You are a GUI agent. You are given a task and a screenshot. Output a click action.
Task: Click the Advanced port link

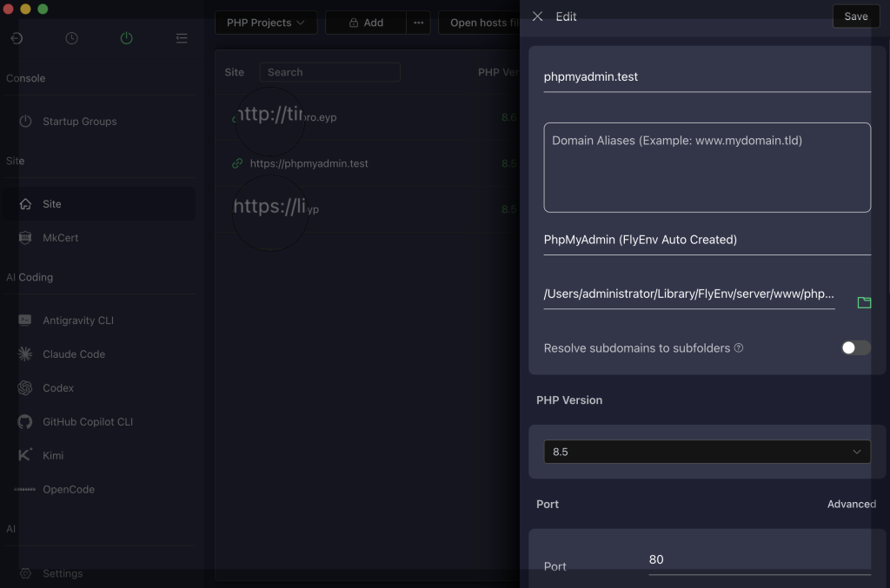(x=852, y=504)
